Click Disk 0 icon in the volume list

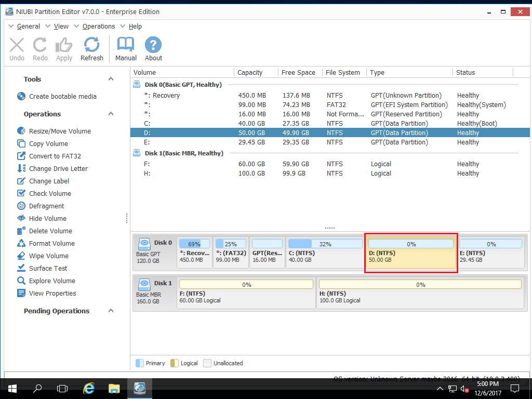coord(137,85)
